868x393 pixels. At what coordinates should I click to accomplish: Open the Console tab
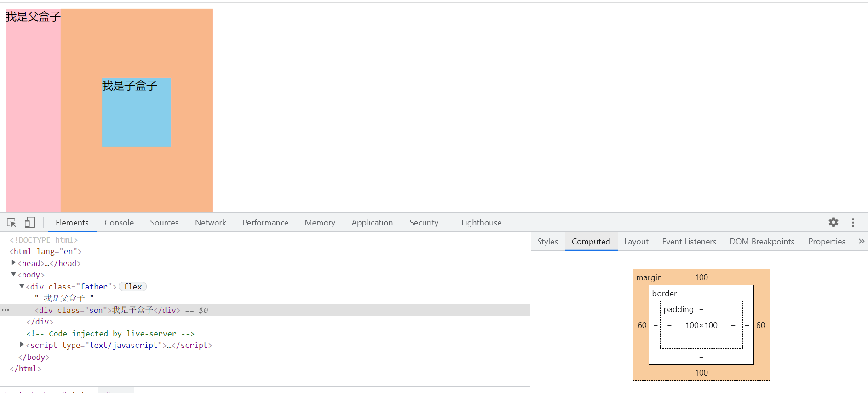click(119, 223)
